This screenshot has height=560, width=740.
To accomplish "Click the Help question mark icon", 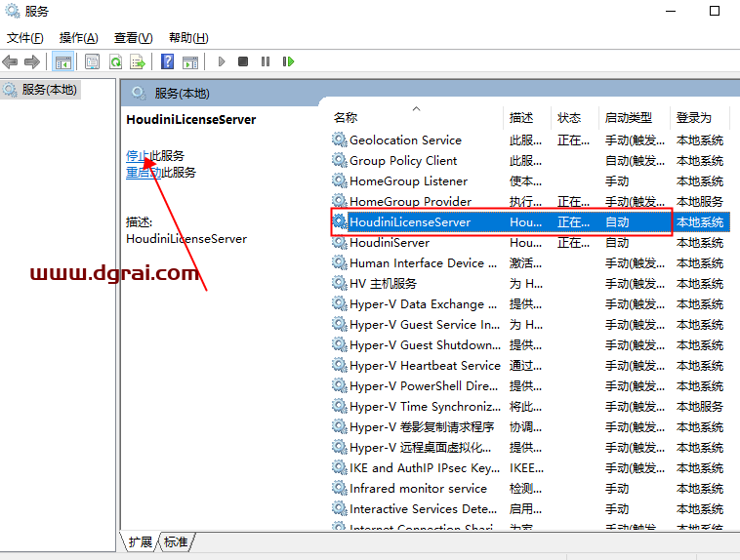I will (168, 61).
